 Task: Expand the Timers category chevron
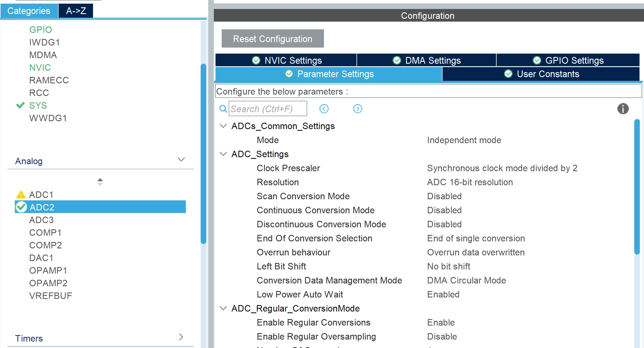[181, 337]
